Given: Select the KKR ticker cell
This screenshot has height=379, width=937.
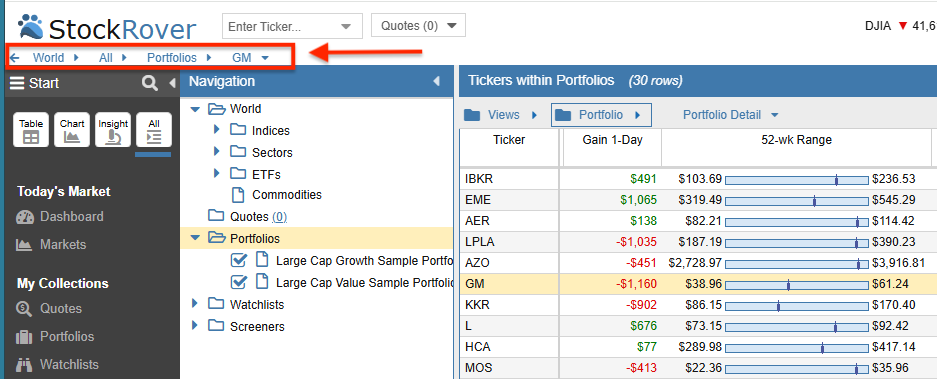Looking at the screenshot, I should coord(509,305).
